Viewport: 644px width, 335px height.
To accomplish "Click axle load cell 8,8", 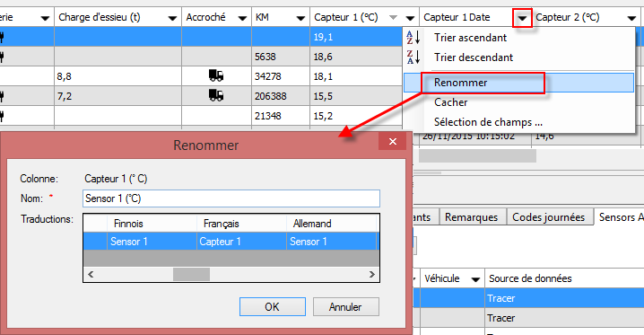I will pos(117,76).
